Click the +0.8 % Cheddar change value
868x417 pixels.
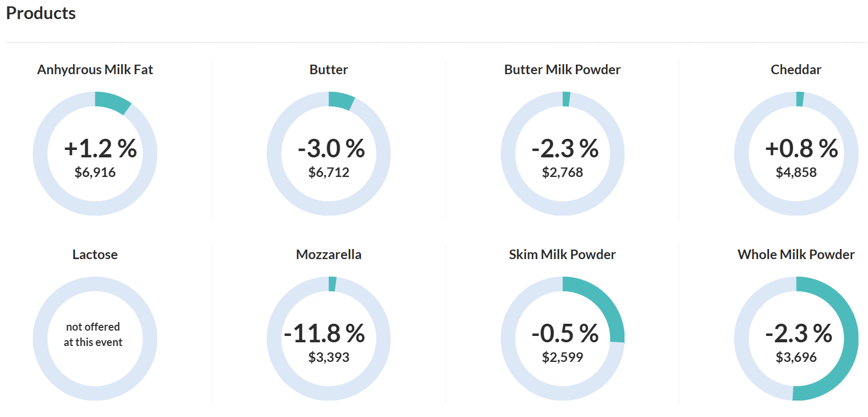click(x=801, y=149)
